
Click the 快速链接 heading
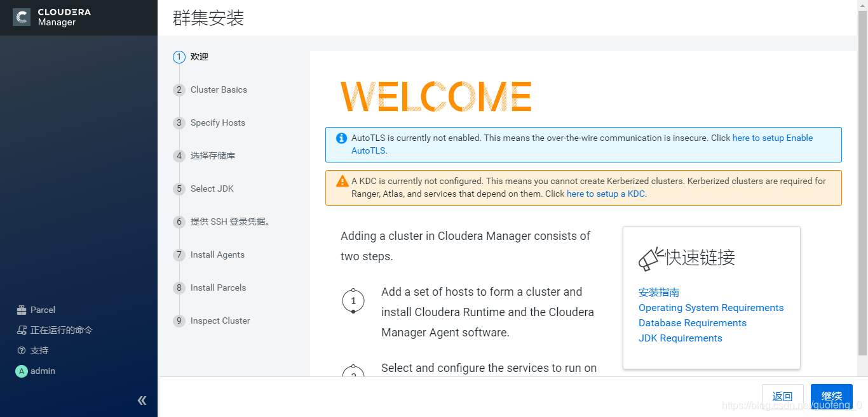click(x=700, y=257)
